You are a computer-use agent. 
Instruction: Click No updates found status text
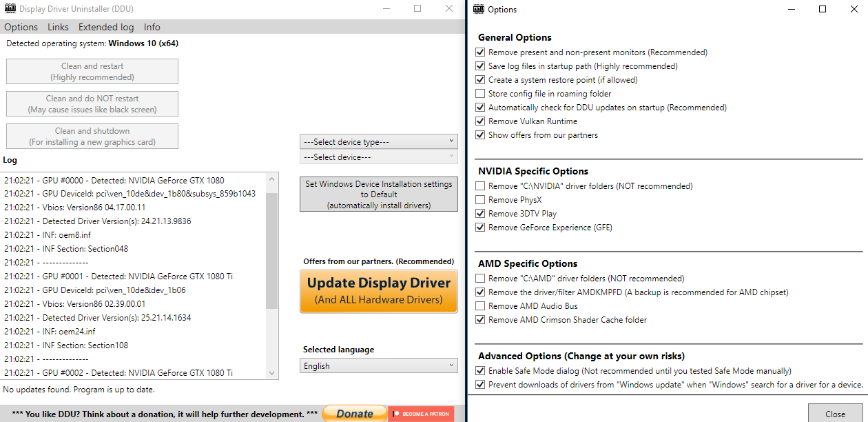point(79,390)
